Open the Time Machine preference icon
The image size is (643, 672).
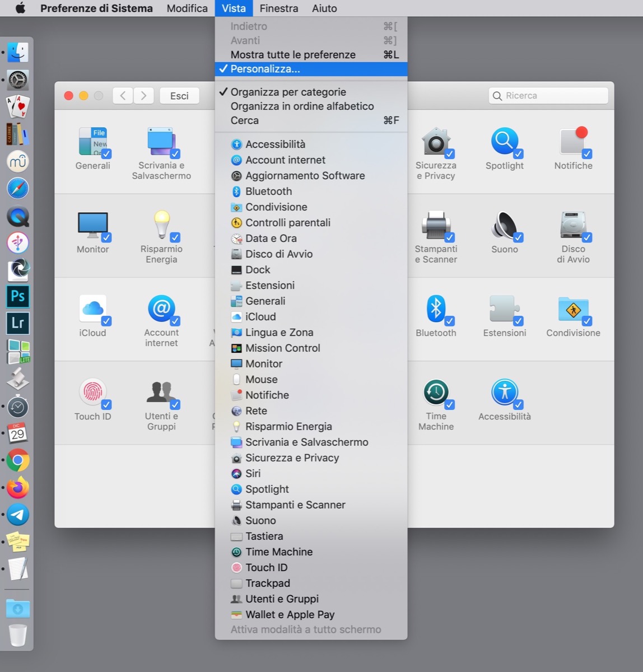pyautogui.click(x=435, y=393)
